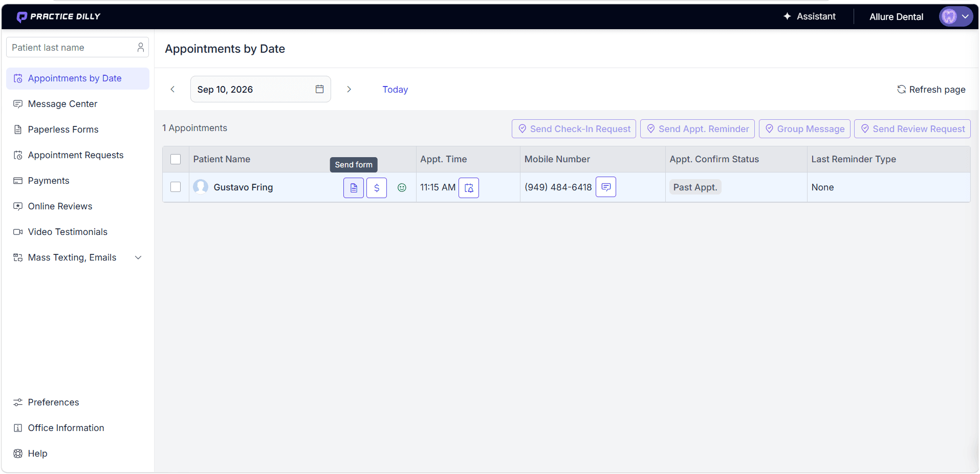Click the dollar payment request icon
This screenshot has height=474, width=980.
377,188
